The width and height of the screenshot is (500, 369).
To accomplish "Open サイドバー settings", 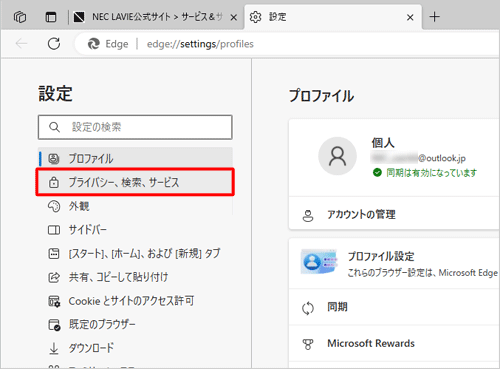I will point(135,230).
